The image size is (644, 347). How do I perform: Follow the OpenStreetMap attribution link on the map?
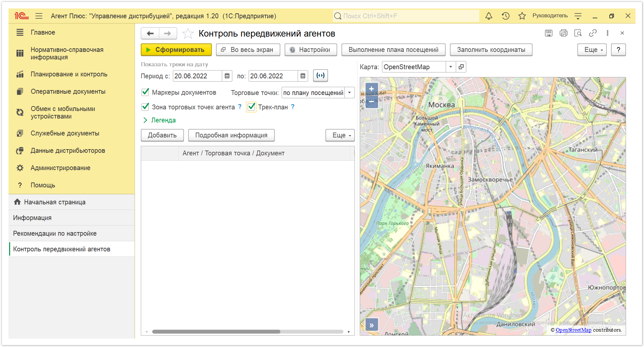[573, 330]
